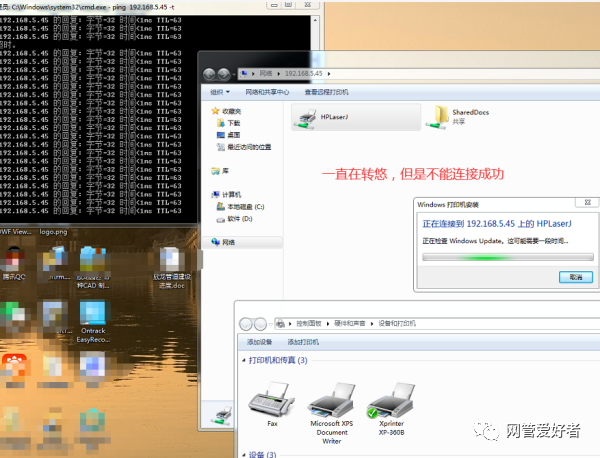Collapse the 设备 (3) group

click(244, 455)
